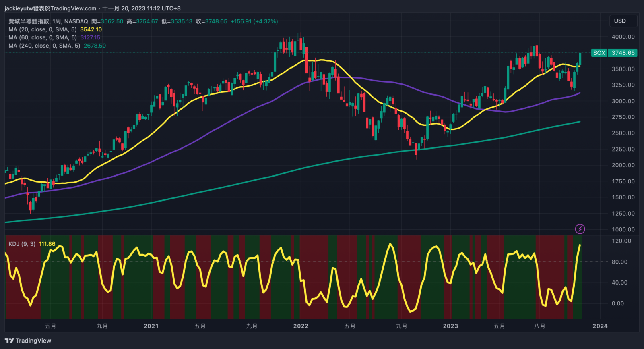The image size is (644, 349).
Task: Click the yellow KDJ value 111.86
Action: click(x=47, y=244)
